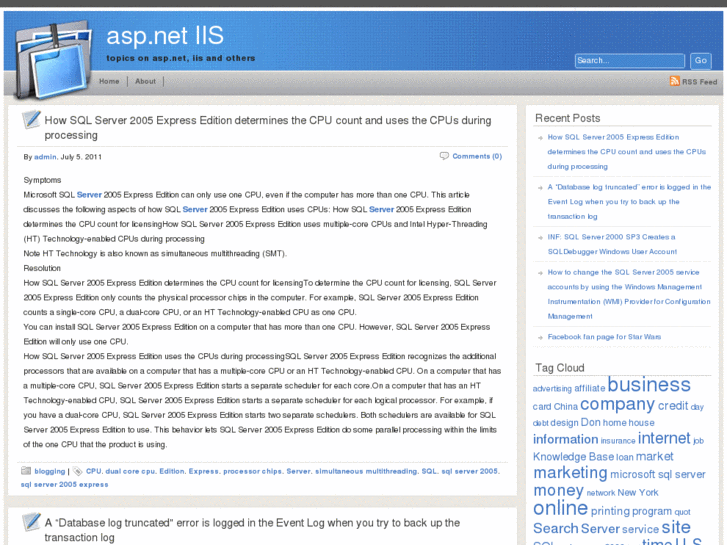Select the sql server 2005 express tag
This screenshot has height=545, width=727.
(64, 485)
